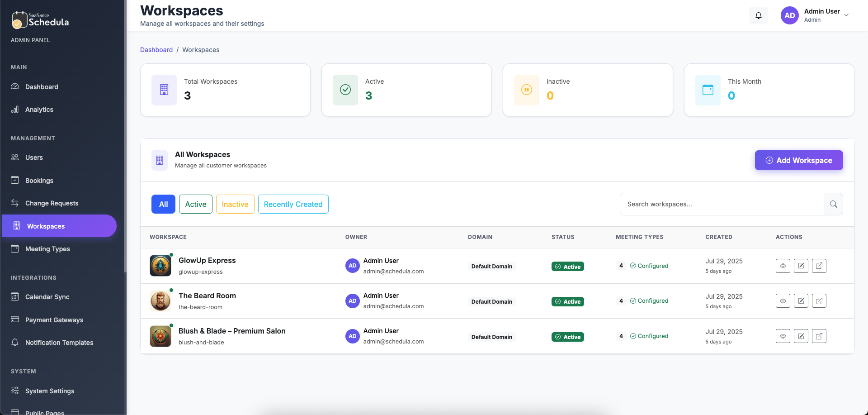Click the Add Workspace button

[x=798, y=160]
